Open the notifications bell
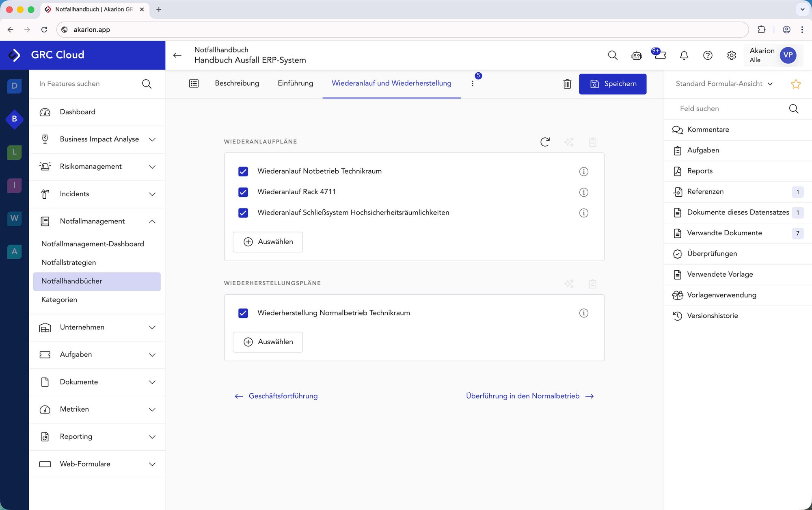Image resolution: width=812 pixels, height=510 pixels. (684, 55)
